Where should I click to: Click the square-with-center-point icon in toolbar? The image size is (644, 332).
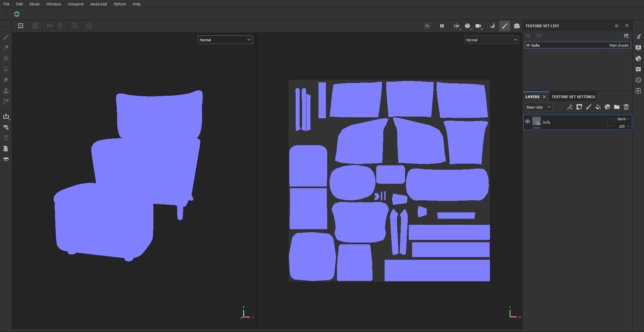pos(75,26)
